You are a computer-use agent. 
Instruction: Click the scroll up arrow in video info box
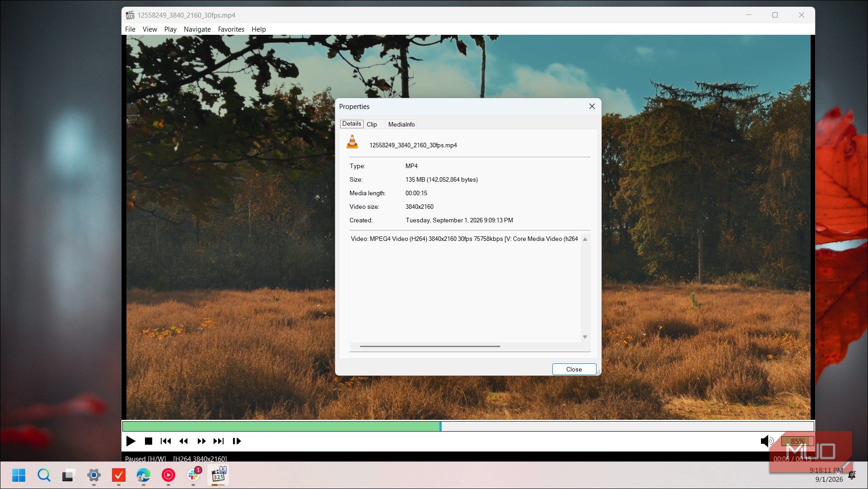[x=585, y=239]
